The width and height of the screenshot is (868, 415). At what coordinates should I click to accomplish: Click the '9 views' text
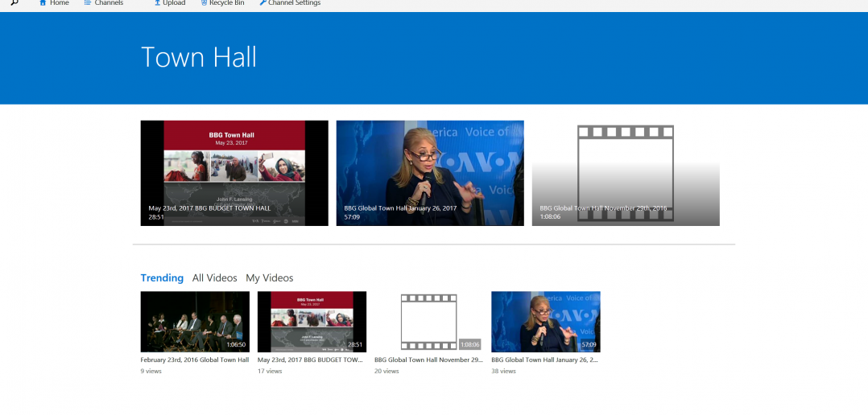[x=151, y=372]
